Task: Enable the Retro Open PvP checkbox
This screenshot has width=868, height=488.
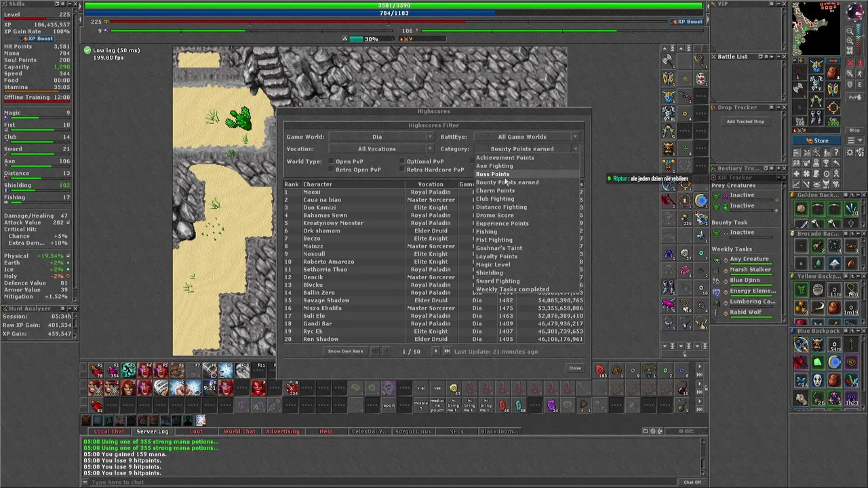Action: pos(331,169)
